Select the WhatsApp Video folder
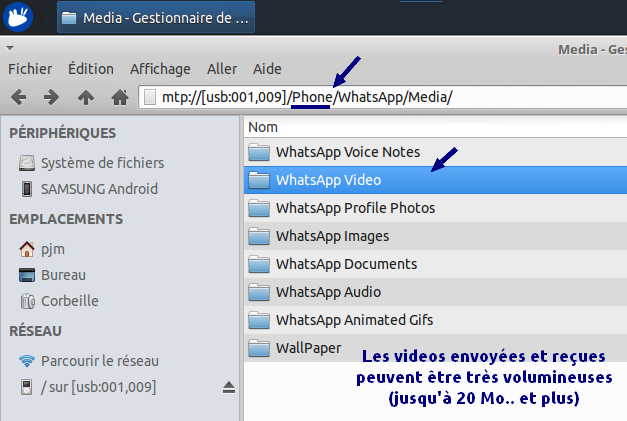 point(328,180)
